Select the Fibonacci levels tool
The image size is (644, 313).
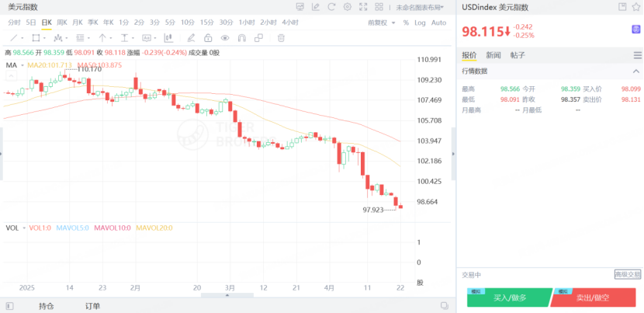pyautogui.click(x=80, y=38)
